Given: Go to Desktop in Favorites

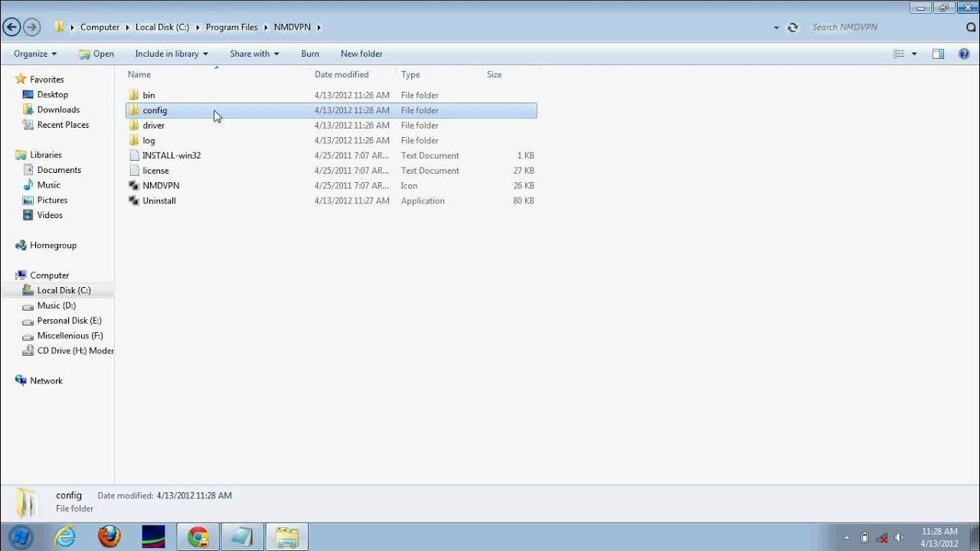Looking at the screenshot, I should [53, 94].
